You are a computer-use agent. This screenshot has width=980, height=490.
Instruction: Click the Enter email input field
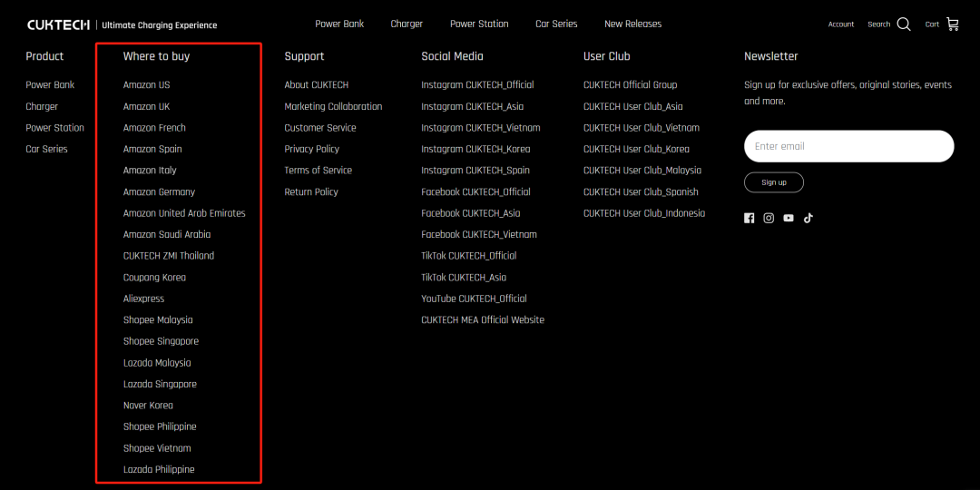(848, 146)
